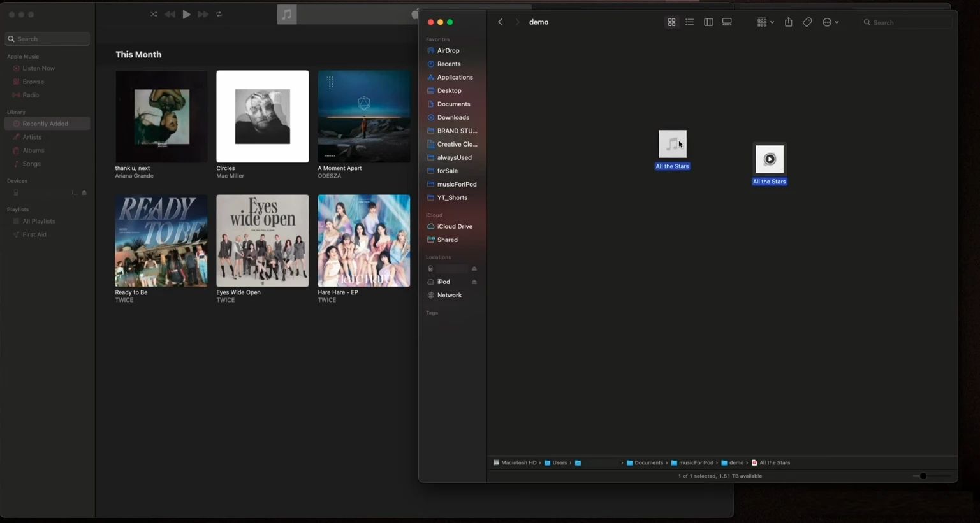Click Ariana Grande artist link
The image size is (980, 523).
(x=134, y=176)
